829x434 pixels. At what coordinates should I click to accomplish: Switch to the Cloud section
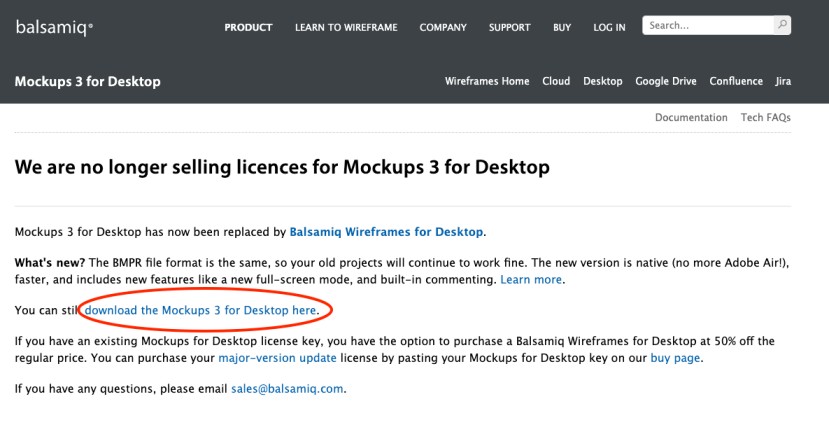coord(556,81)
